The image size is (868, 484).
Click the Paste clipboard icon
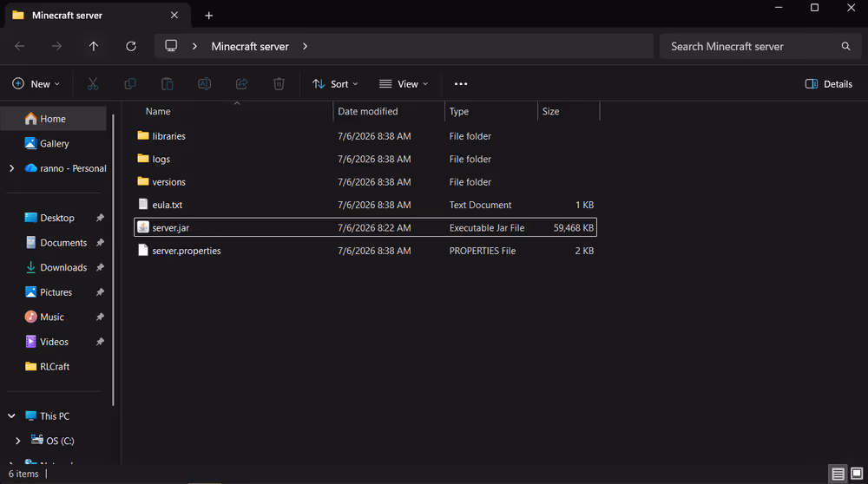(x=168, y=84)
